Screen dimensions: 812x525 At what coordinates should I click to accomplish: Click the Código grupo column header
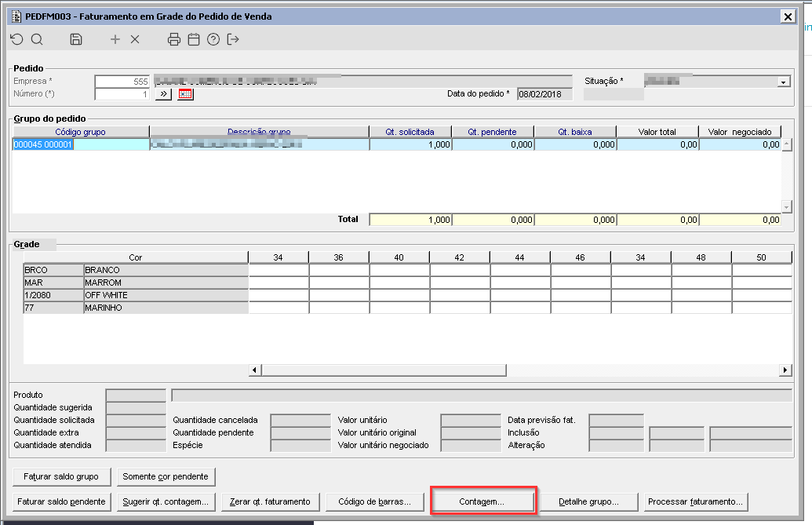click(80, 132)
